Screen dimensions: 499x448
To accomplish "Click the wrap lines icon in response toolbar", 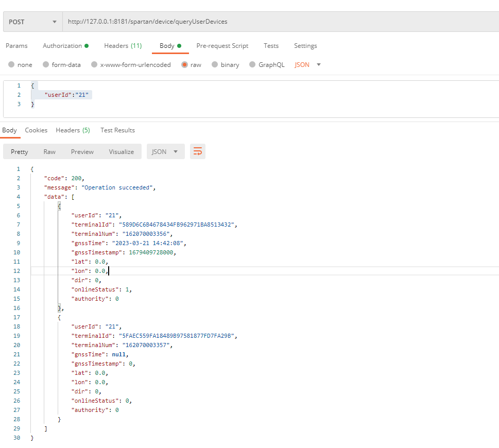I will pos(198,151).
